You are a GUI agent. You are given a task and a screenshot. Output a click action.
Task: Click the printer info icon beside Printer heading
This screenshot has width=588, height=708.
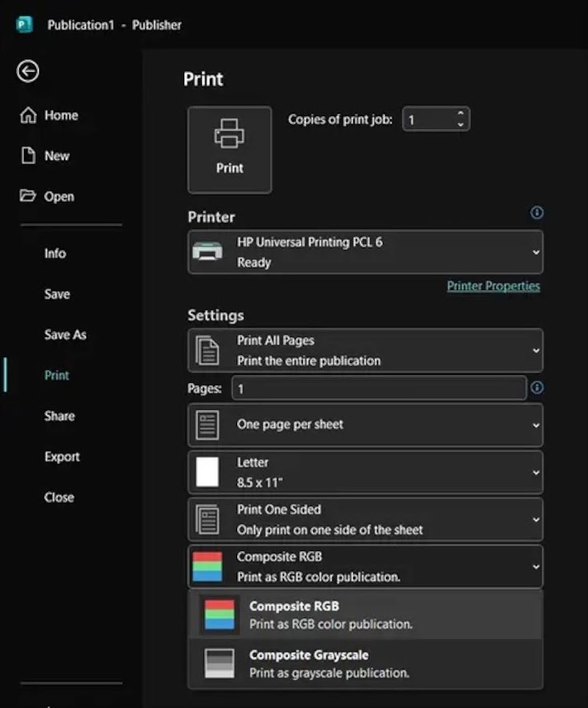[537, 212]
